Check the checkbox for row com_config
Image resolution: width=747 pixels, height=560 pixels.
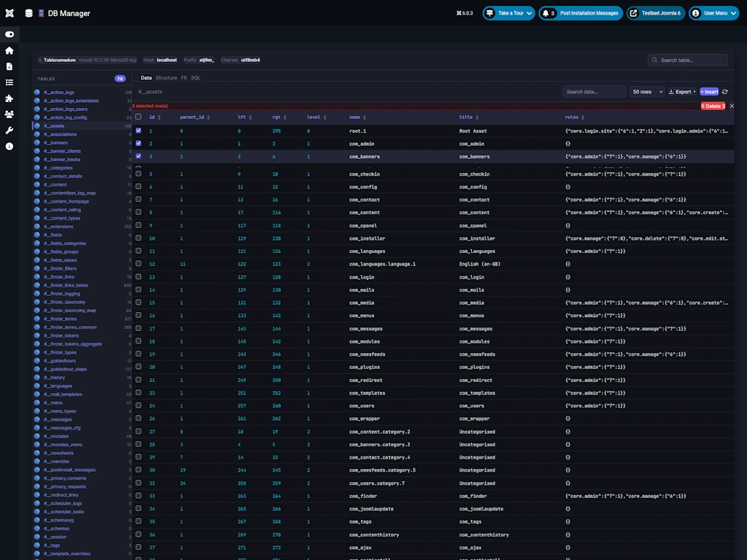pos(138,187)
